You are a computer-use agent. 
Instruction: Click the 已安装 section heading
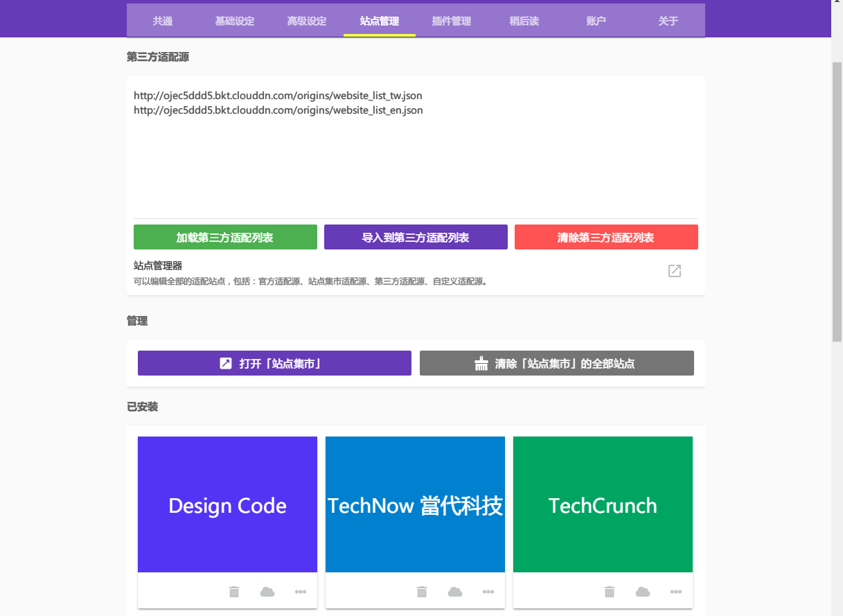click(x=142, y=407)
